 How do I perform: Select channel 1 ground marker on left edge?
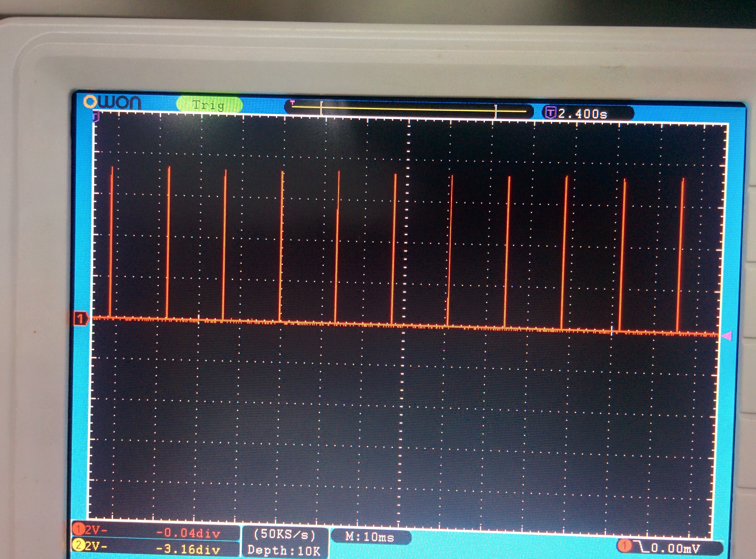click(81, 319)
